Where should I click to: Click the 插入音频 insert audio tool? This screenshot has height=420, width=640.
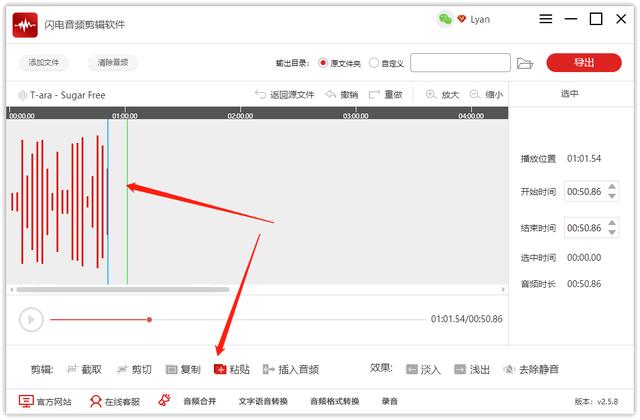(291, 369)
